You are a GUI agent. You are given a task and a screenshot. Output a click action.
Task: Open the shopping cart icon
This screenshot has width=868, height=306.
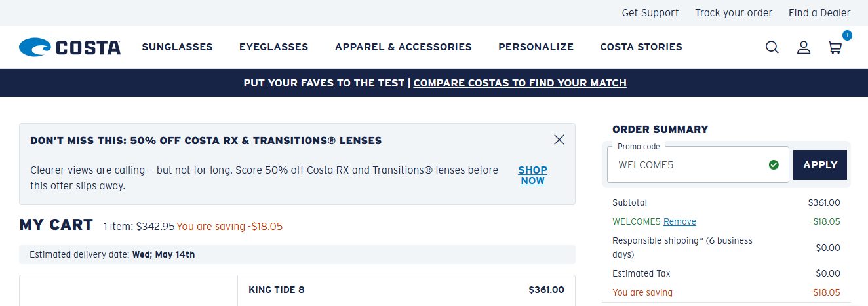[x=835, y=47]
